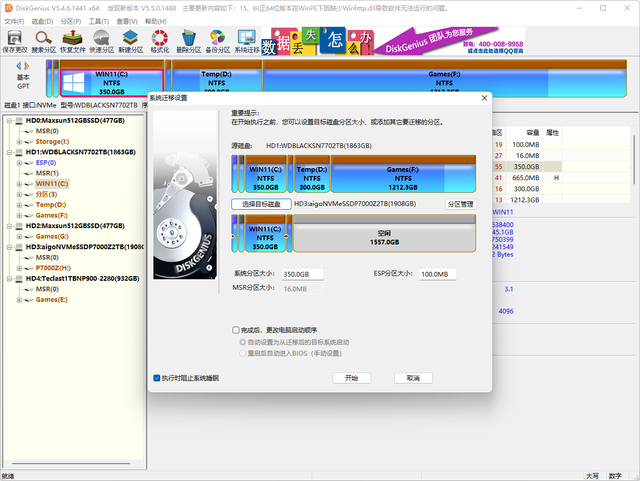Viewport: 640px width, 481px height.
Task: Click the DiskGenius app logo in title bar
Action: coord(8,8)
